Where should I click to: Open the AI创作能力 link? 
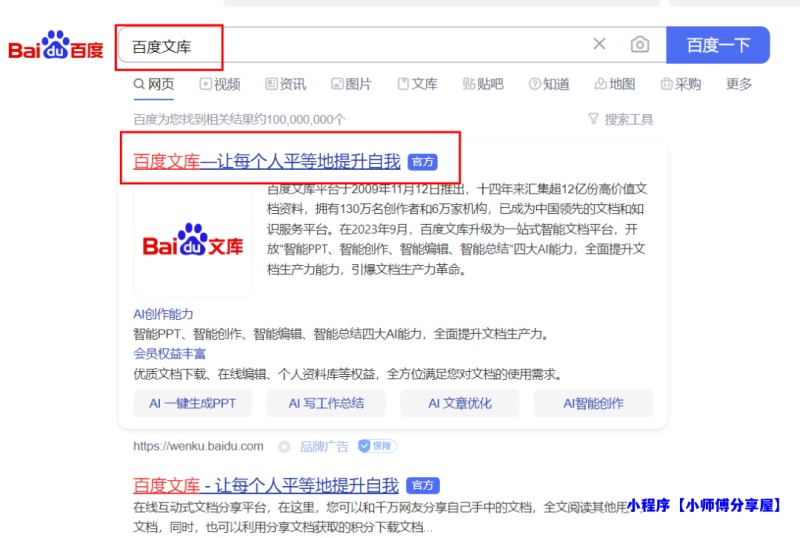point(163,314)
